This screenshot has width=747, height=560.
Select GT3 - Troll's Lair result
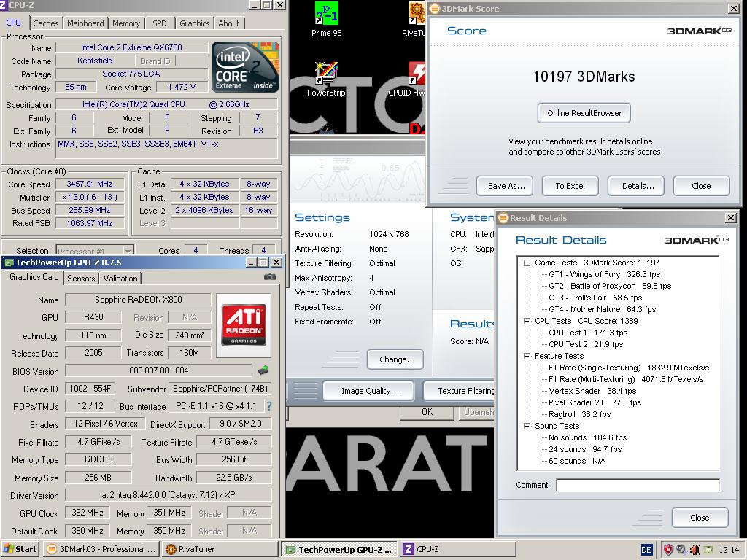(595, 297)
